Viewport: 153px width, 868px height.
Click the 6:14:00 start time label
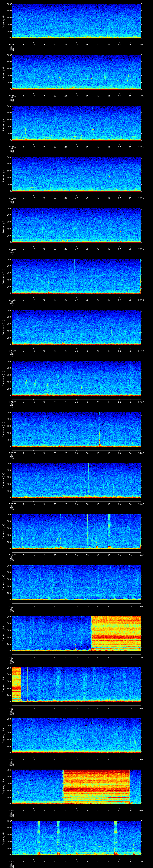click(12, 44)
